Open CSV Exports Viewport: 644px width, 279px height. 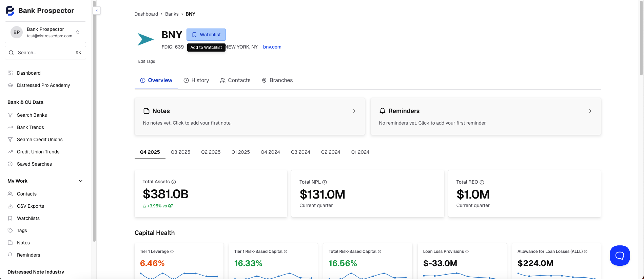45,206
